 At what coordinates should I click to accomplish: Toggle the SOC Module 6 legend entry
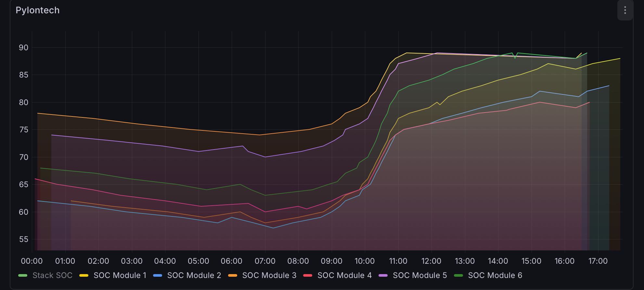(x=495, y=275)
